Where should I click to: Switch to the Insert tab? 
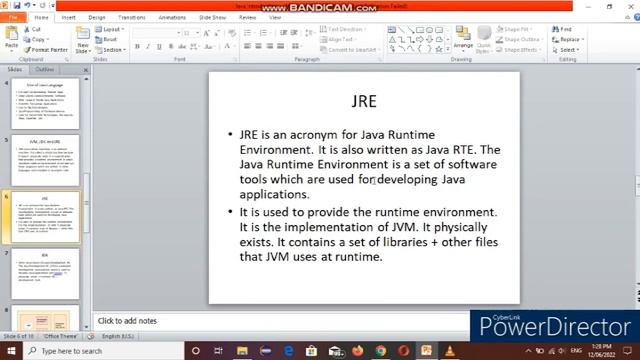pos(68,18)
